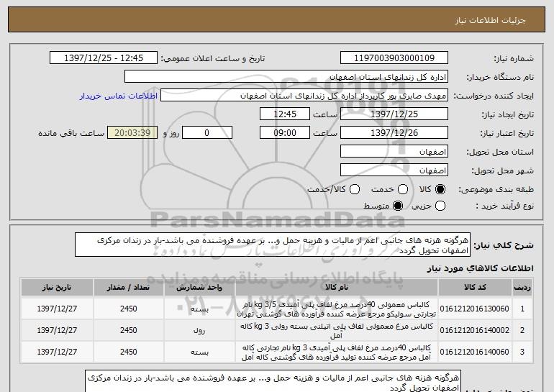Screen dimensions: 554x392
Task: Click the تعداد / مقدار column header
Action: coord(129,288)
